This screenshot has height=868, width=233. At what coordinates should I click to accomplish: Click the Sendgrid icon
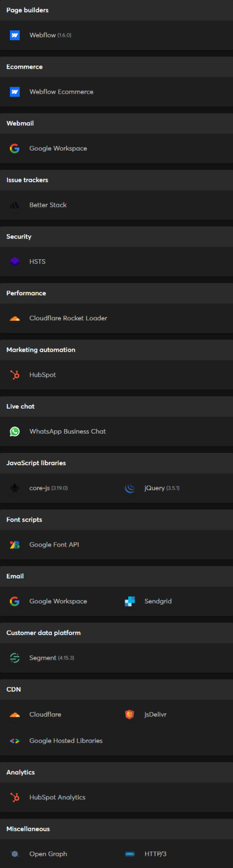coord(130,601)
